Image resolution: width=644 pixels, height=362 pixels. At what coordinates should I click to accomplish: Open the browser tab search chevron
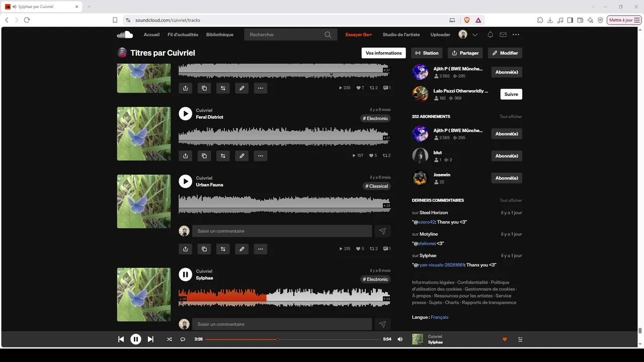pos(593,7)
